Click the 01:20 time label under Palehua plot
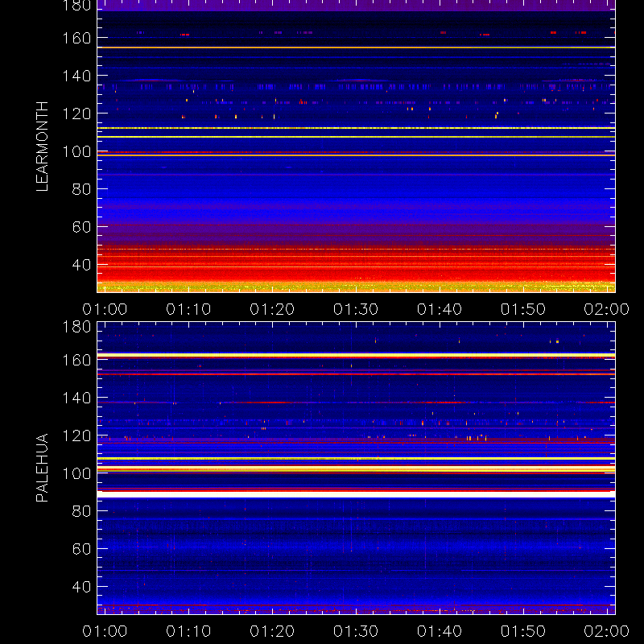Screen dimensions: 644x644 pyautogui.click(x=272, y=631)
